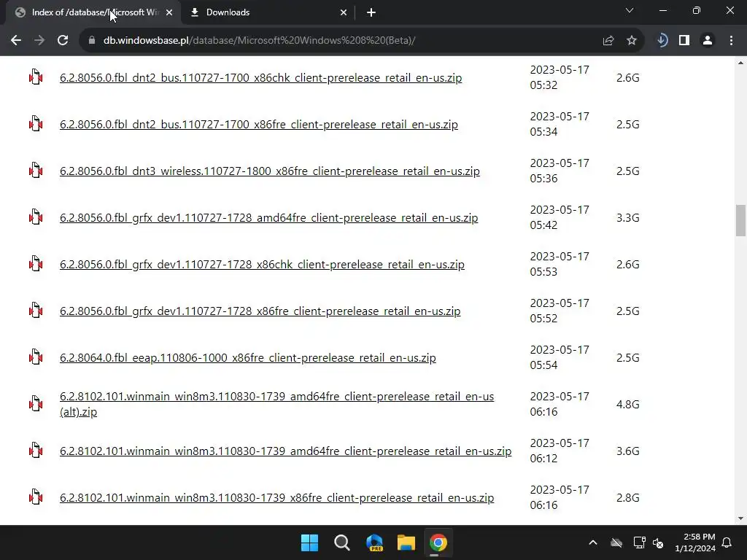The height and width of the screenshot is (560, 747).
Task: Bookmark this page with the star icon
Action: (x=632, y=41)
